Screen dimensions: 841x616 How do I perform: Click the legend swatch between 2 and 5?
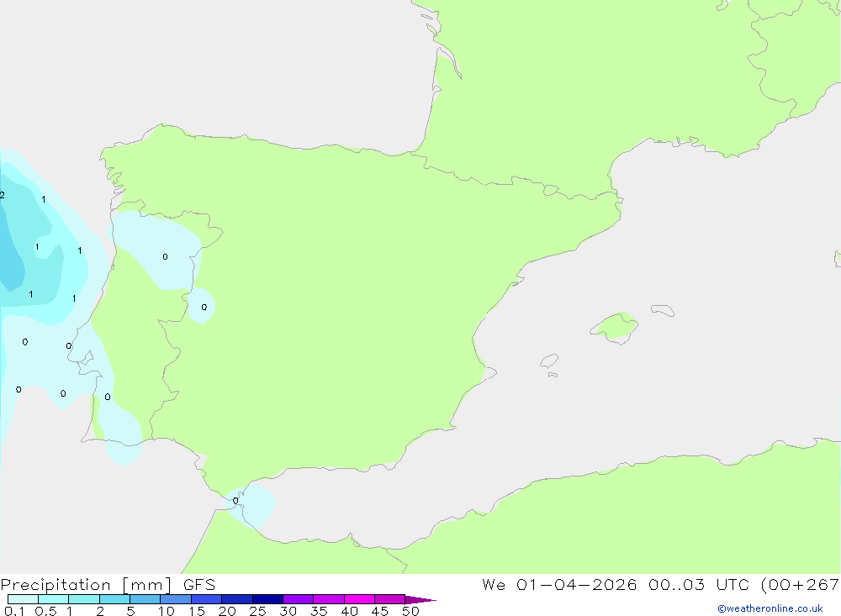point(114,599)
